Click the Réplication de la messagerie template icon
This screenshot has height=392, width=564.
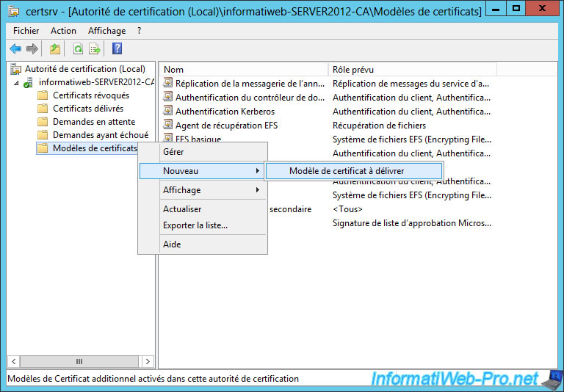pos(167,83)
